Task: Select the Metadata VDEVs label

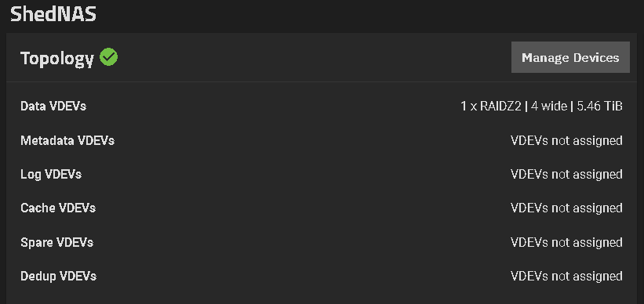Action: (x=67, y=140)
